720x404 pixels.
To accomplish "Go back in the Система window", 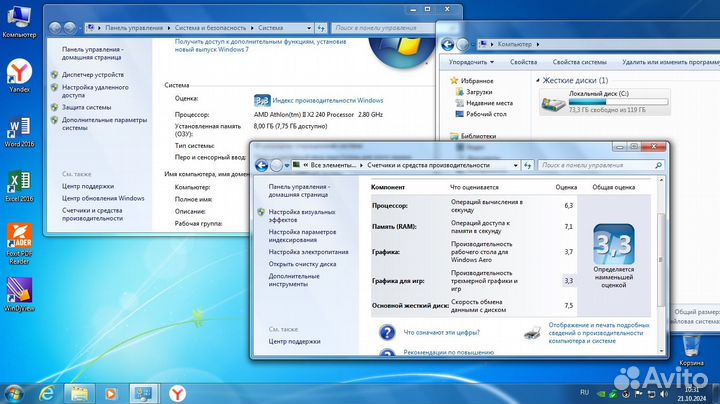I will coord(55,28).
